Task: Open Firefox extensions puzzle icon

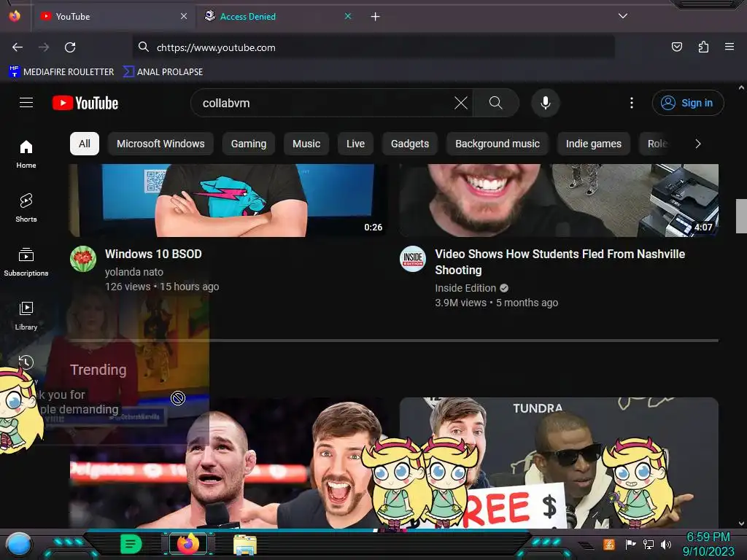Action: (x=703, y=47)
